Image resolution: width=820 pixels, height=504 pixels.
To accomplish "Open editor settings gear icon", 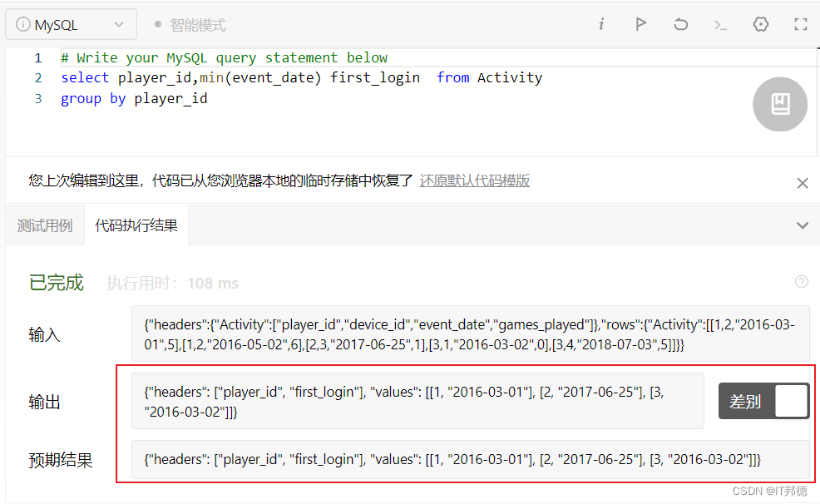I will coord(761,24).
